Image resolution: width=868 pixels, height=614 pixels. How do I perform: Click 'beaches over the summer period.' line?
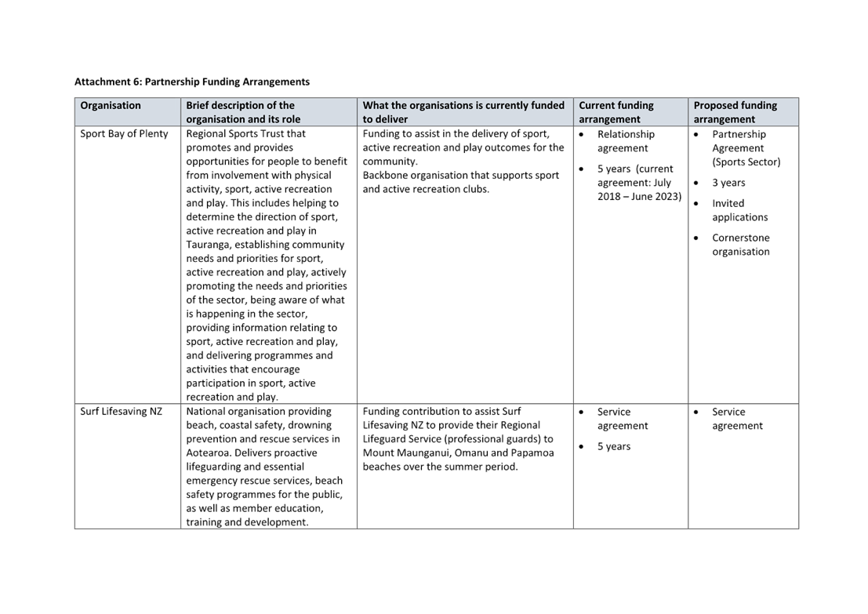(440, 467)
